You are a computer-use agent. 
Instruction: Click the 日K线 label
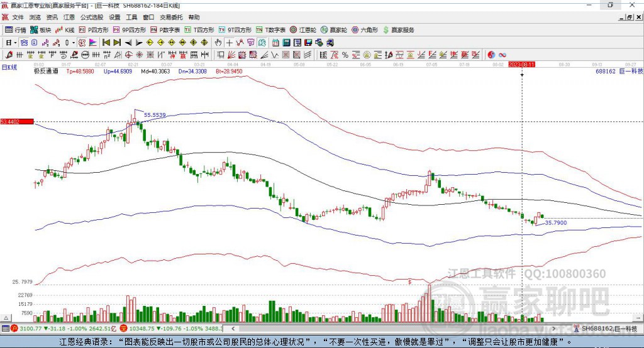click(x=9, y=67)
